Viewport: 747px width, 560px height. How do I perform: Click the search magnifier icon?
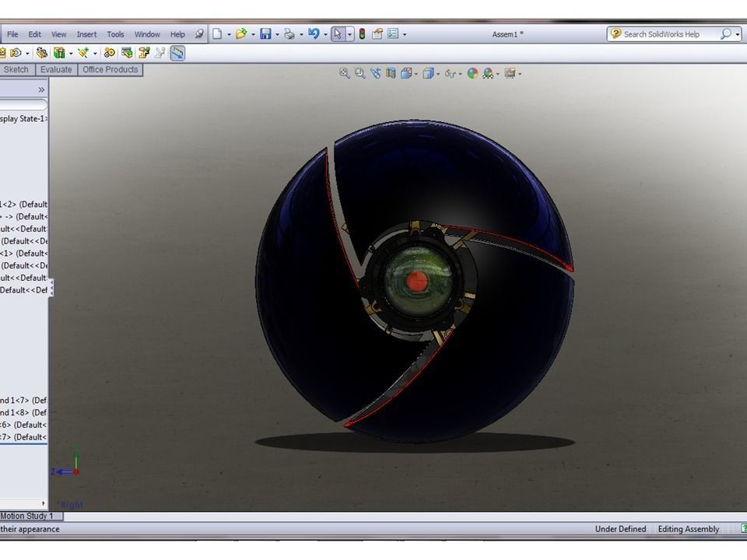click(725, 33)
